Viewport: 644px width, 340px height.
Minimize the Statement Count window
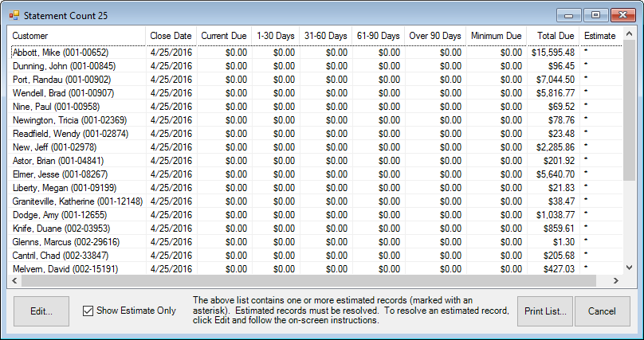tap(569, 14)
